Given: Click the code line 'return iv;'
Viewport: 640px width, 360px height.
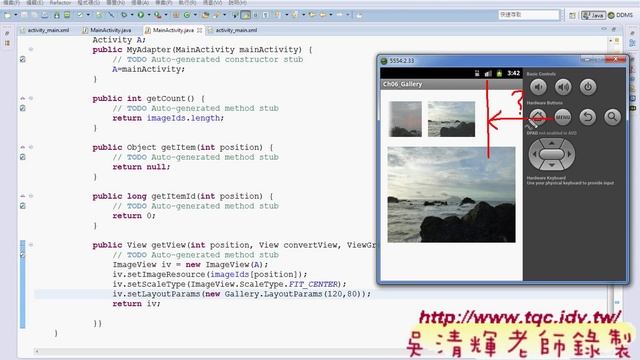Looking at the screenshot, I should (137, 304).
